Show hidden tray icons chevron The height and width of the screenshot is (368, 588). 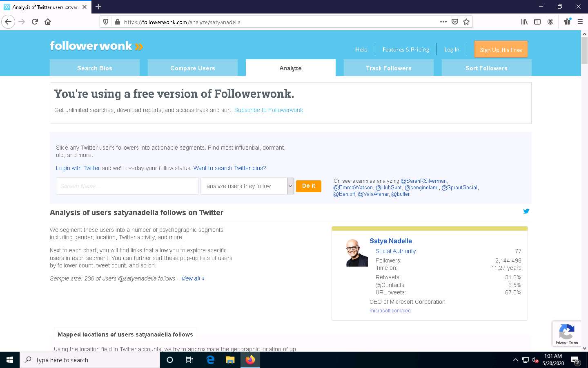click(515, 360)
